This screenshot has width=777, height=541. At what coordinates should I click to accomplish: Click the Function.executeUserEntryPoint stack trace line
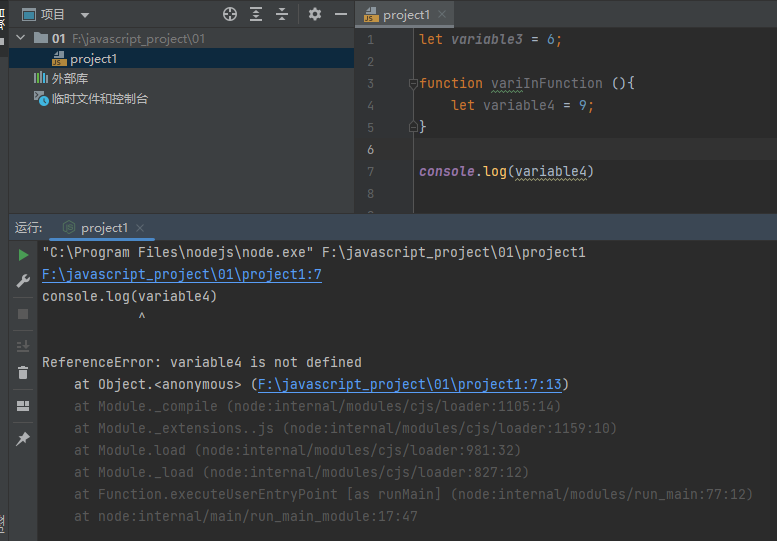pos(413,494)
